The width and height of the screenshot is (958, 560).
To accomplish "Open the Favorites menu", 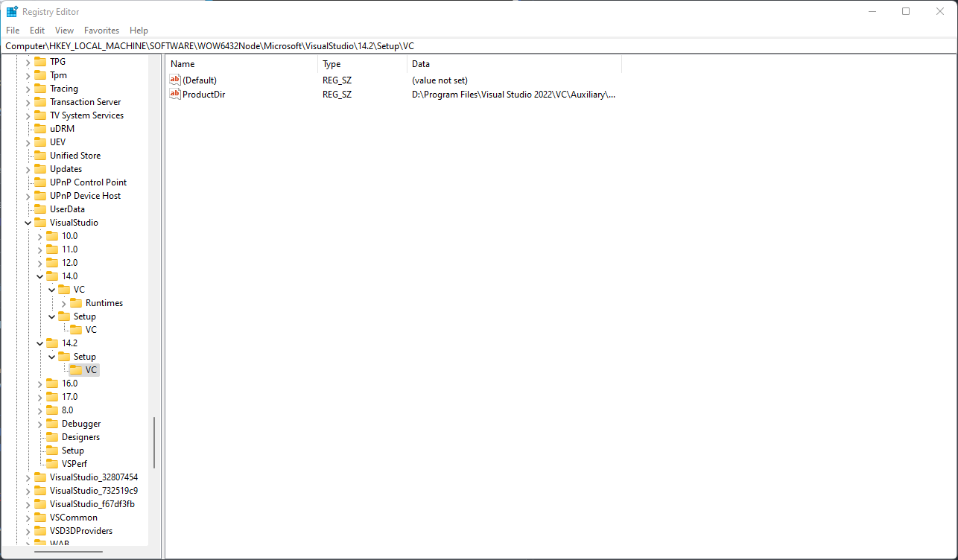I will coord(101,30).
